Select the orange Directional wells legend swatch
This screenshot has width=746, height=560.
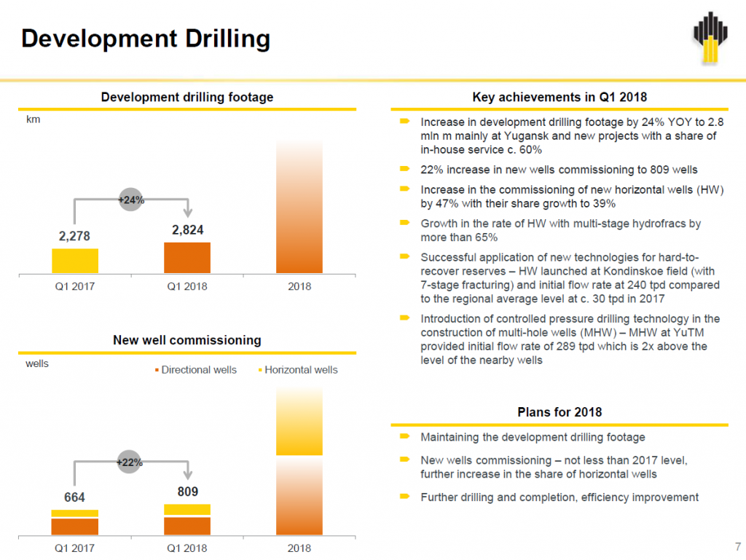click(157, 371)
